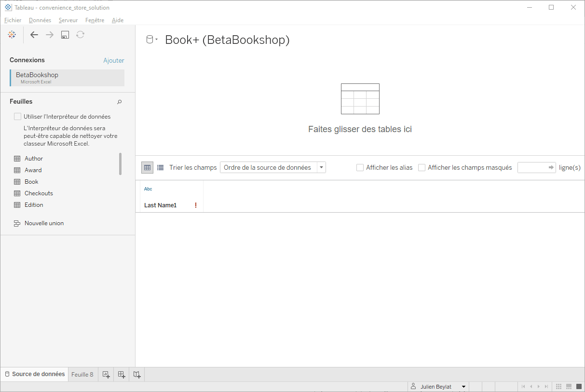Select the Source de données tab

coord(34,374)
